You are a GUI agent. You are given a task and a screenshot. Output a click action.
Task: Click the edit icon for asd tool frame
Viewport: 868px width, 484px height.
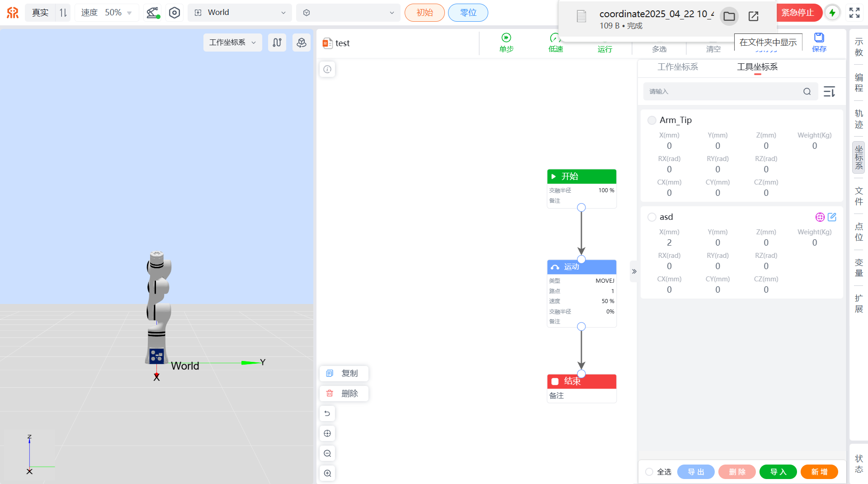[x=832, y=217]
